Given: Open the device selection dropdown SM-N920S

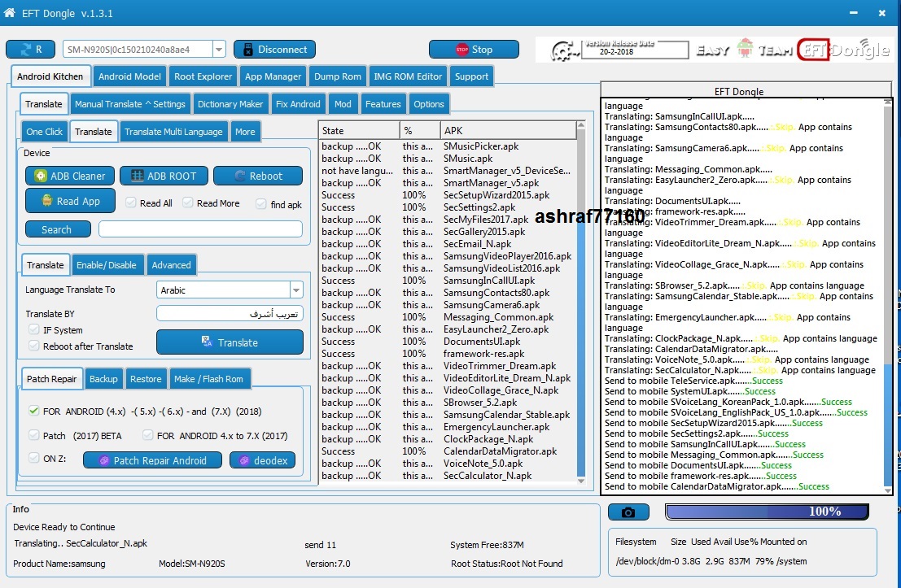Looking at the screenshot, I should (219, 50).
